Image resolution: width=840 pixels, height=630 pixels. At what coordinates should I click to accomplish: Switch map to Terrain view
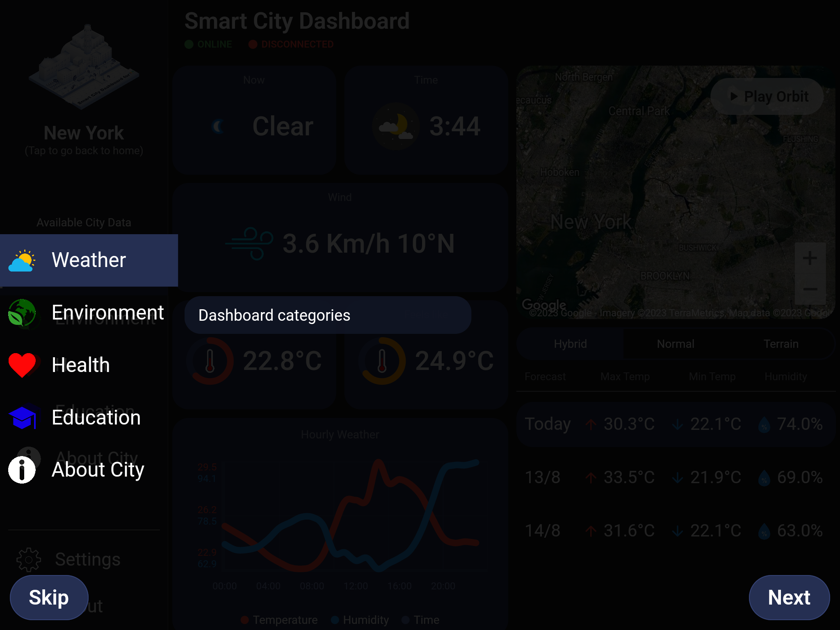pos(781,344)
